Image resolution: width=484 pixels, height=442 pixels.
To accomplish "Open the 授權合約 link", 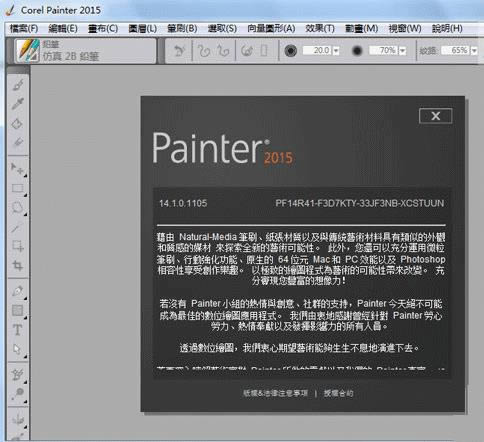I will [338, 393].
